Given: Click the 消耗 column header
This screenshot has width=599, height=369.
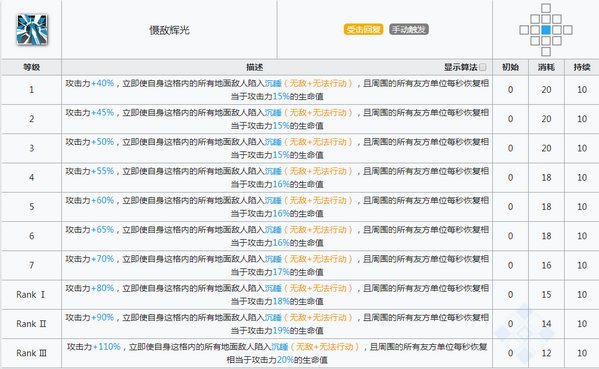Looking at the screenshot, I should [546, 67].
